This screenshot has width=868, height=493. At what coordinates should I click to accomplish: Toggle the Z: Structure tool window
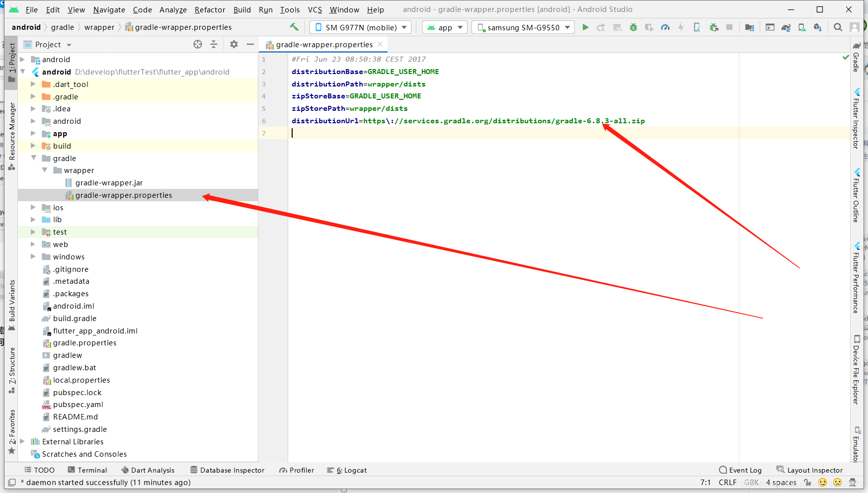coord(12,370)
